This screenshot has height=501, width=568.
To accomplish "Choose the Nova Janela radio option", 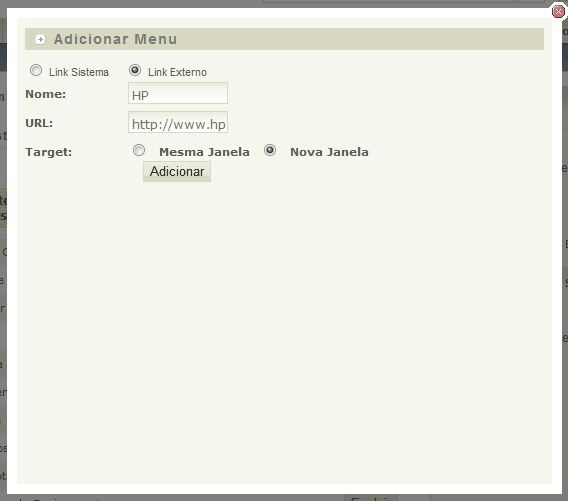I will pos(270,150).
